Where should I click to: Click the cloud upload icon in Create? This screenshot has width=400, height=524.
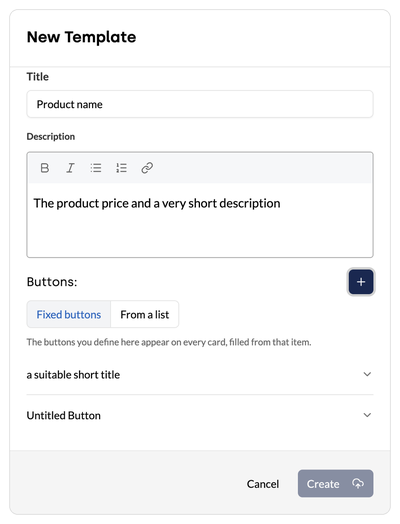(x=358, y=483)
